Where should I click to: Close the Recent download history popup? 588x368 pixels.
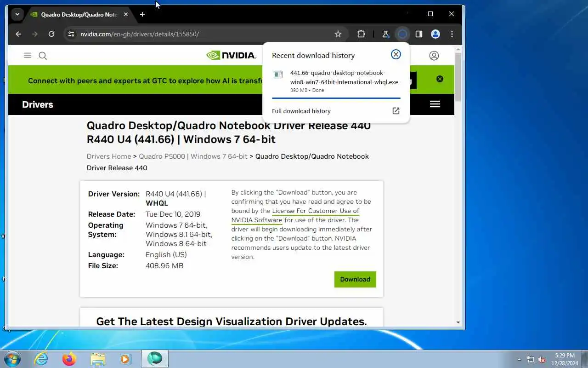[396, 54]
